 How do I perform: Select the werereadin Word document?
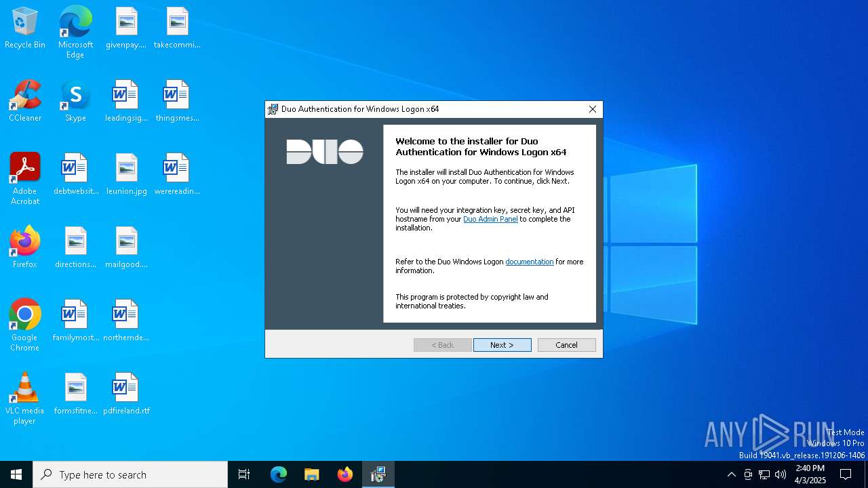pyautogui.click(x=177, y=175)
